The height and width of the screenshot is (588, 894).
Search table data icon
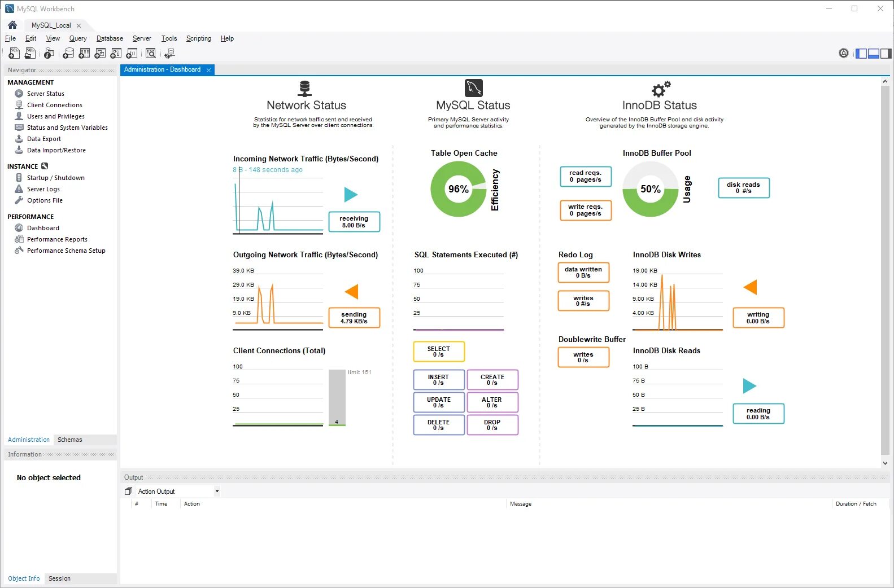pos(151,53)
